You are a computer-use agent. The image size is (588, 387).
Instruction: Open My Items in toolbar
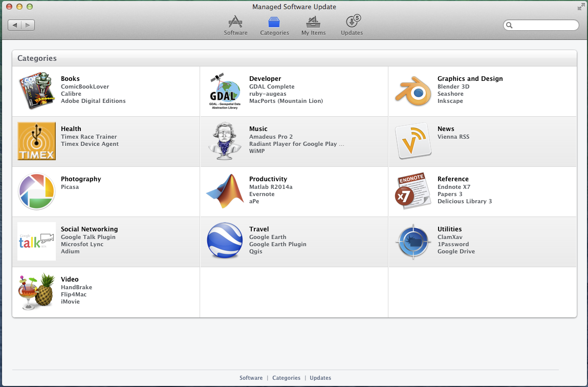click(313, 25)
